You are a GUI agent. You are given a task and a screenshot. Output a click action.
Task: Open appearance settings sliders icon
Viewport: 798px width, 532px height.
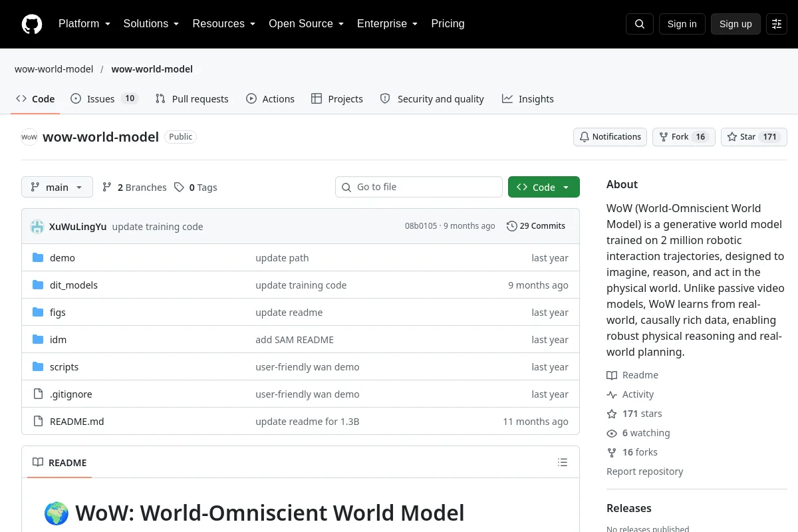pyautogui.click(x=777, y=24)
